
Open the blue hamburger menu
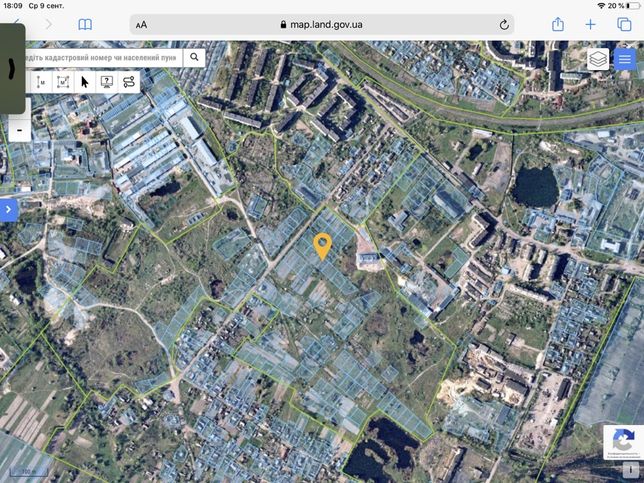[625, 59]
